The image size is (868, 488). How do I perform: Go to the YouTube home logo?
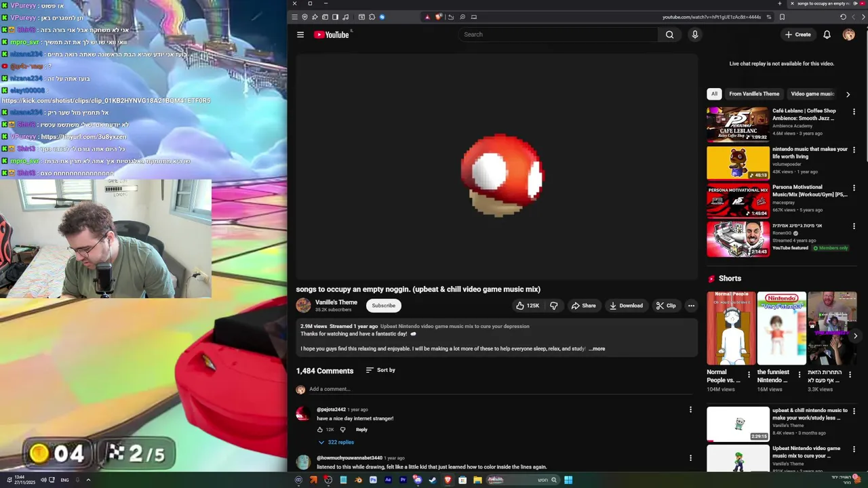coord(331,35)
